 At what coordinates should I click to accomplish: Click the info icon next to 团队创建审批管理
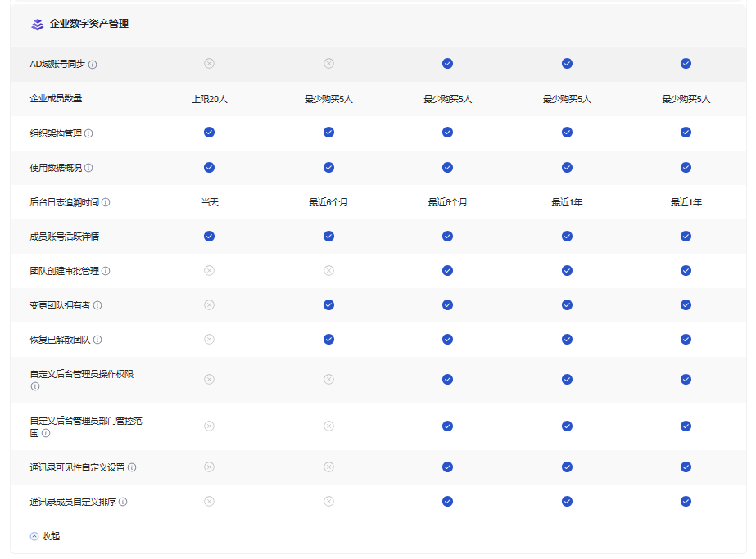click(106, 271)
